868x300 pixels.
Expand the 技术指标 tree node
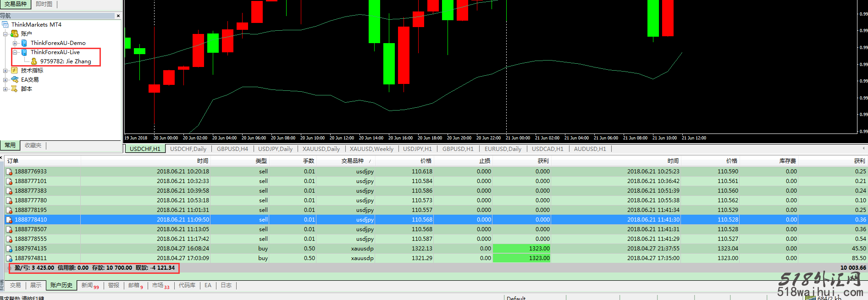(x=6, y=70)
